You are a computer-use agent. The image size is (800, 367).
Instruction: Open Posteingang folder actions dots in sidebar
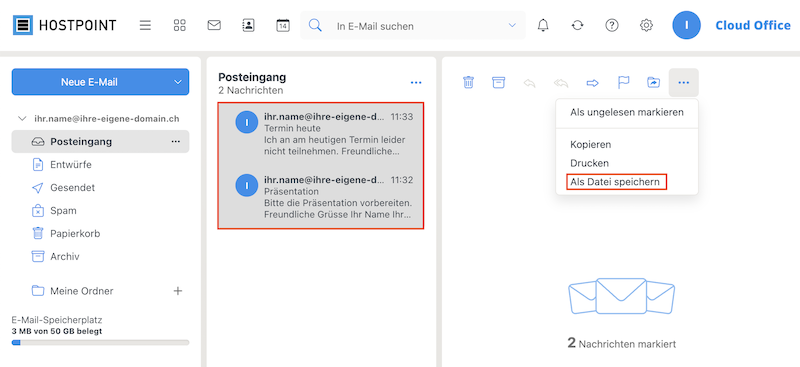pos(176,141)
